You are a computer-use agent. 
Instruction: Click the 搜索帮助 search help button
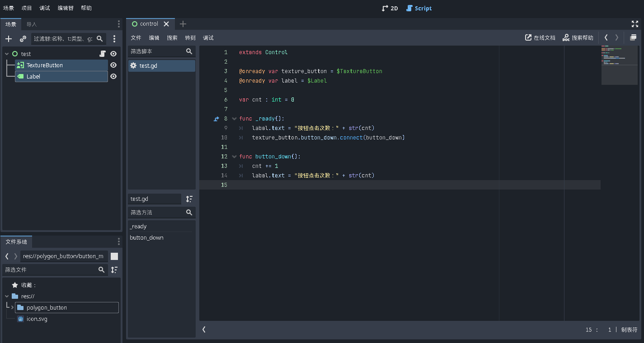point(578,38)
